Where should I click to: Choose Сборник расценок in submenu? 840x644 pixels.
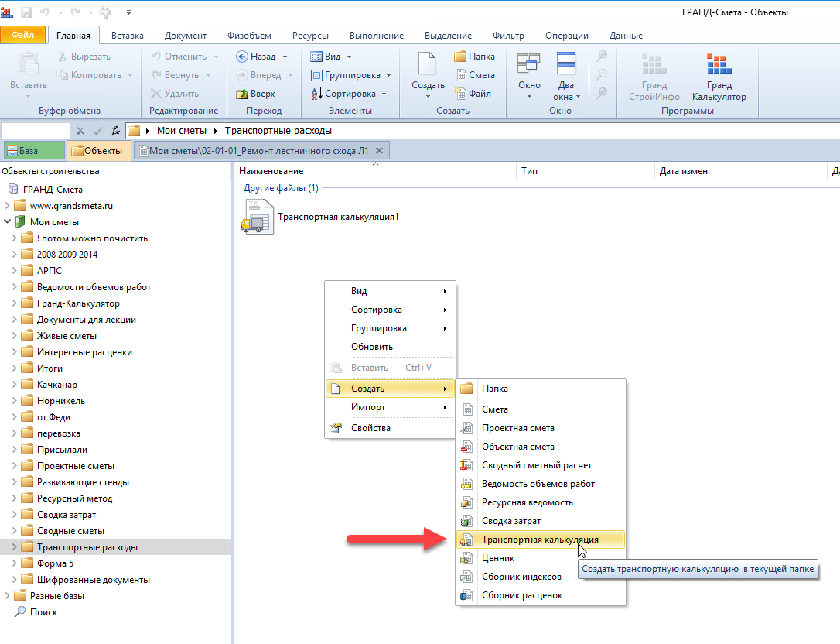[540, 595]
